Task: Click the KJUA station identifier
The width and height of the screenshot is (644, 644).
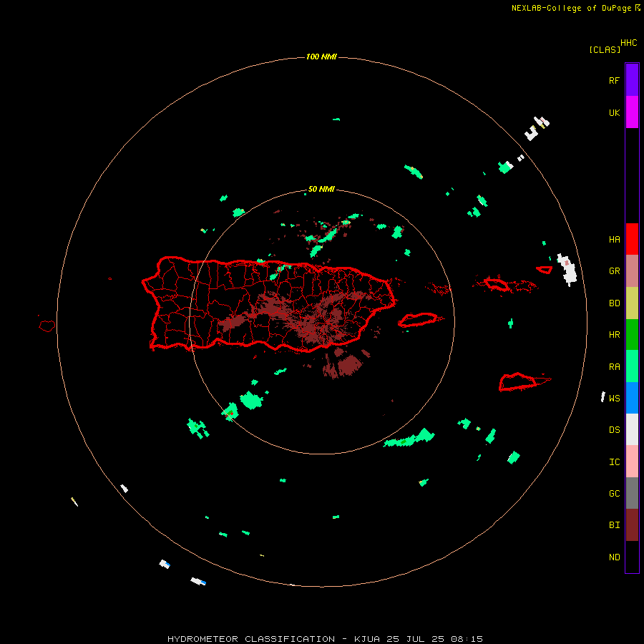Action: (x=367, y=639)
